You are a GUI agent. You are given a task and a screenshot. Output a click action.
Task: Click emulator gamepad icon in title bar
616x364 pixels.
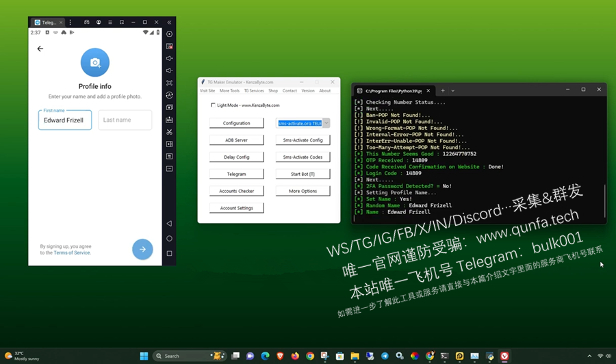click(87, 23)
